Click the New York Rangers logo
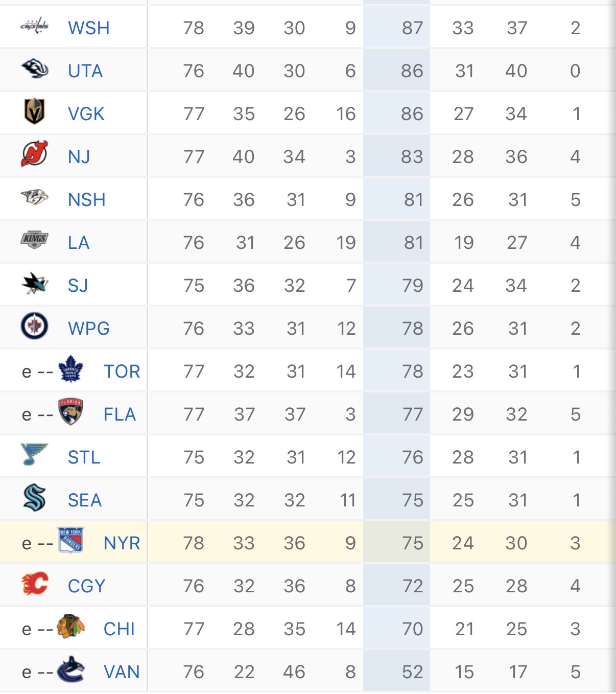 coord(70,541)
